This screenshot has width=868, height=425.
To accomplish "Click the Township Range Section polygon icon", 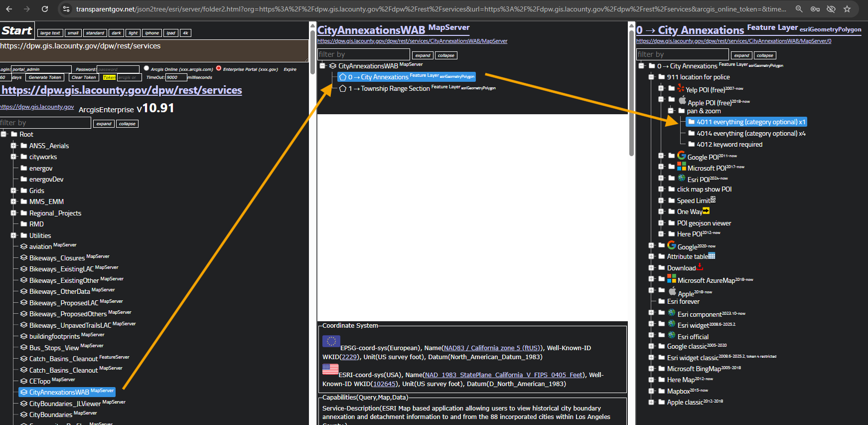I will pyautogui.click(x=343, y=88).
